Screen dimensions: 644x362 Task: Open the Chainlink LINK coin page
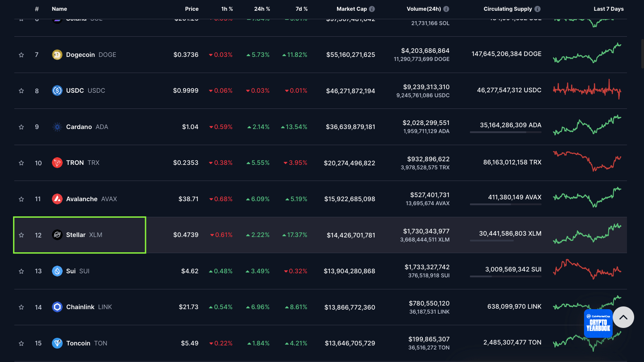89,307
